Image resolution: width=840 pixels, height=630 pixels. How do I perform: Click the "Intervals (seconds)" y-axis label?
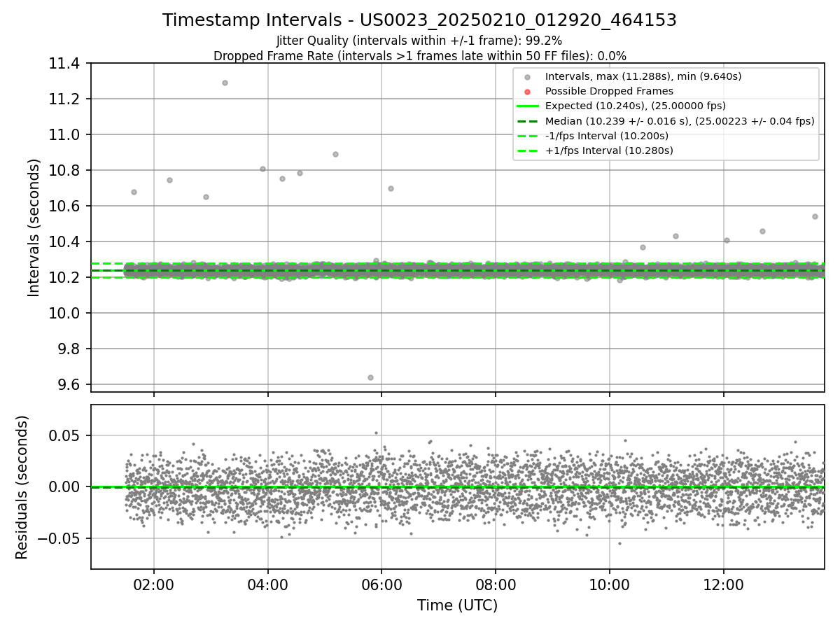(34, 227)
